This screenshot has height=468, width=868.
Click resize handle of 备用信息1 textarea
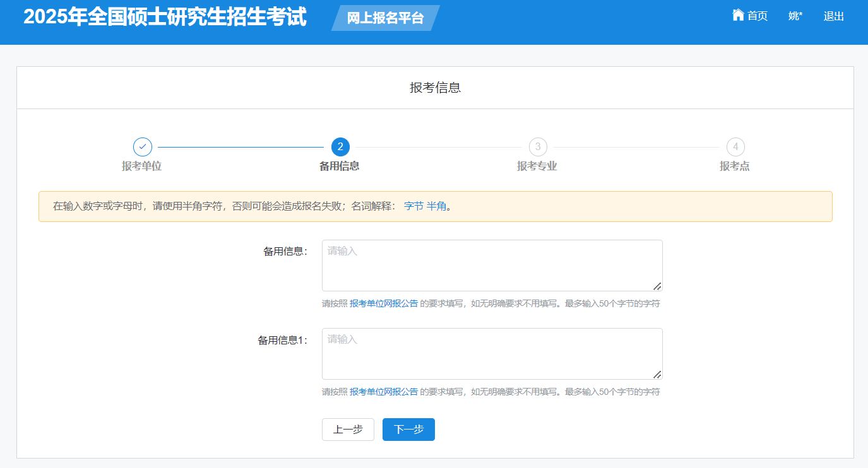click(657, 374)
